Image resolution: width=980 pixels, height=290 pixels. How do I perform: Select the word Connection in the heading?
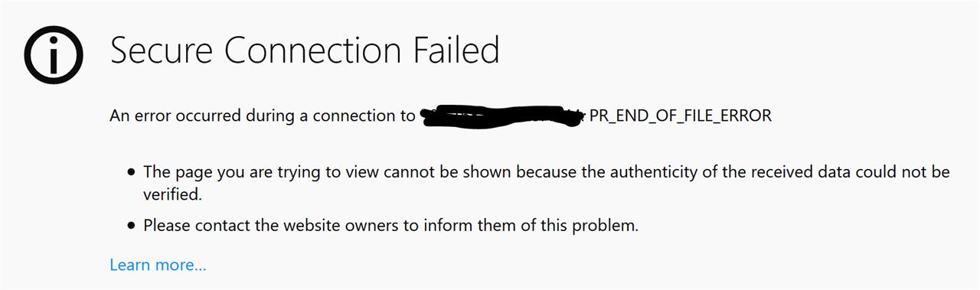313,51
